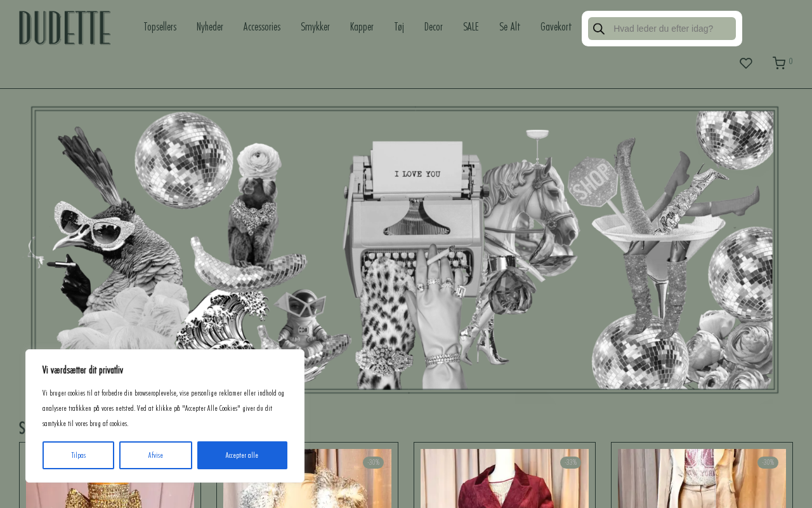This screenshot has height=508, width=812.
Task: Select the Smykker menu item
Action: tap(315, 27)
